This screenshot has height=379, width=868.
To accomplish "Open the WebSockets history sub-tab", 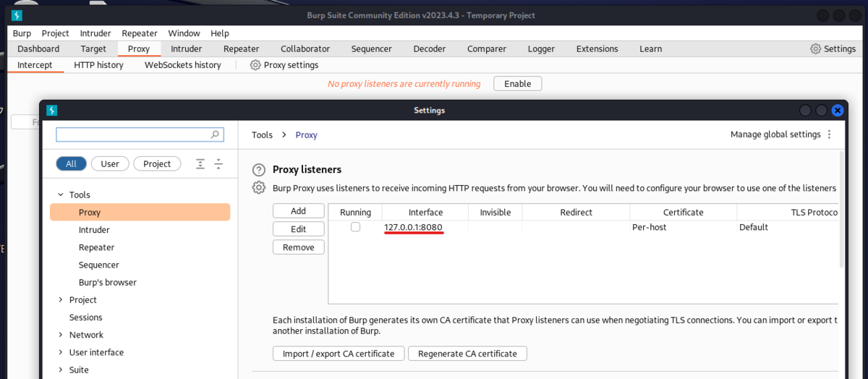I will click(182, 65).
